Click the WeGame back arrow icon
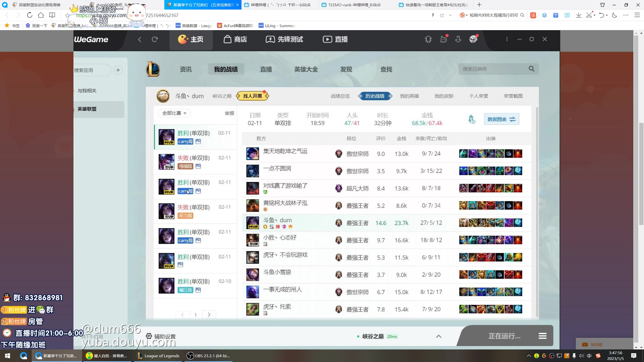The image size is (644, 362). click(x=140, y=40)
